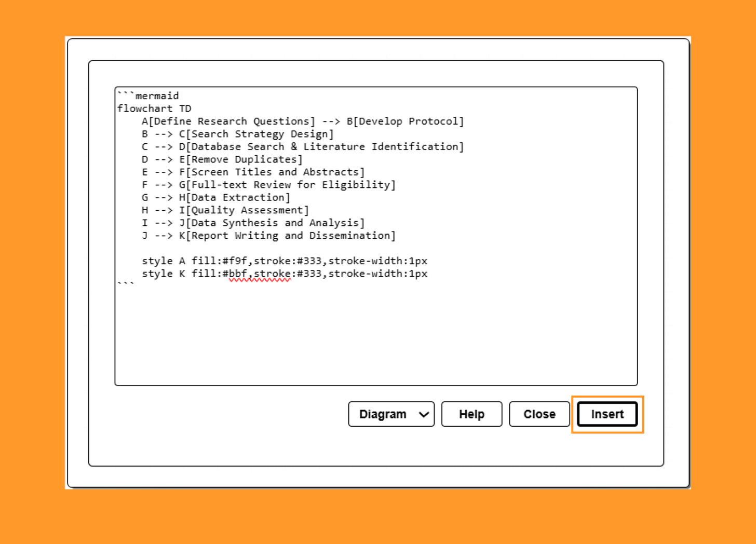Open the Help button
The width and height of the screenshot is (756, 544).
click(x=471, y=414)
